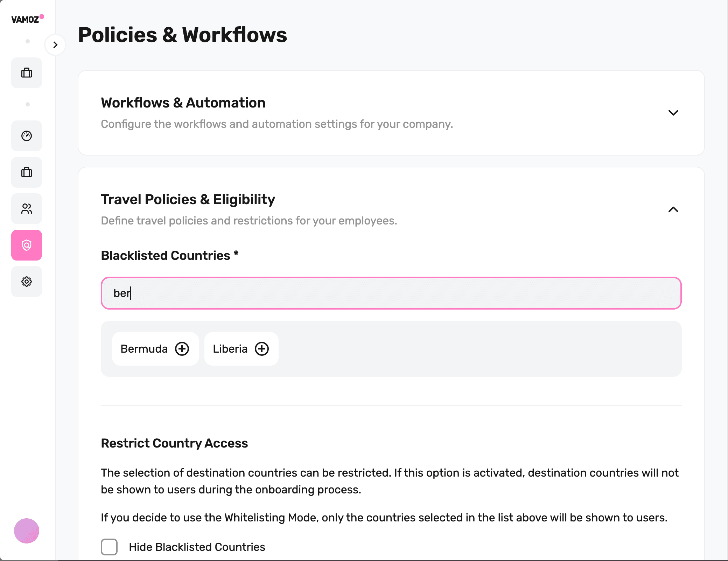Open Settings via the gear icon
The image size is (728, 561).
(27, 282)
